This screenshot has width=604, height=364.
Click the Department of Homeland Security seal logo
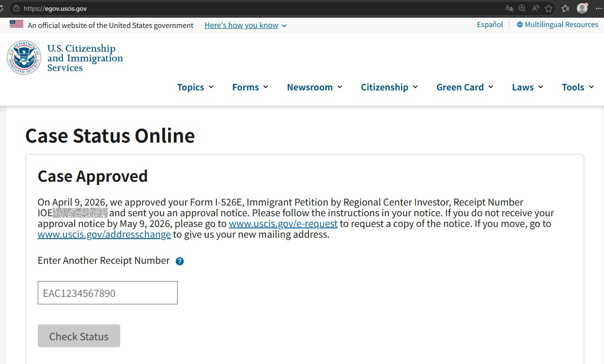[x=24, y=58]
